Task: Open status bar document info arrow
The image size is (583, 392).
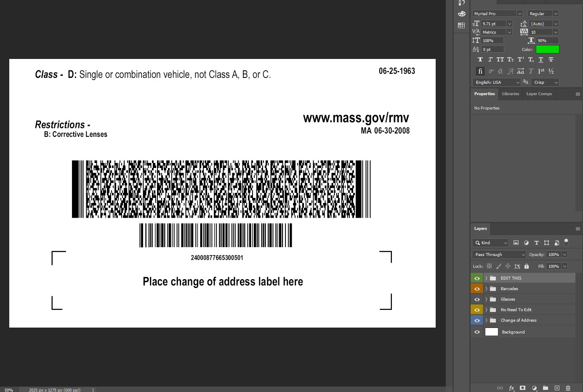Action: pos(93,389)
